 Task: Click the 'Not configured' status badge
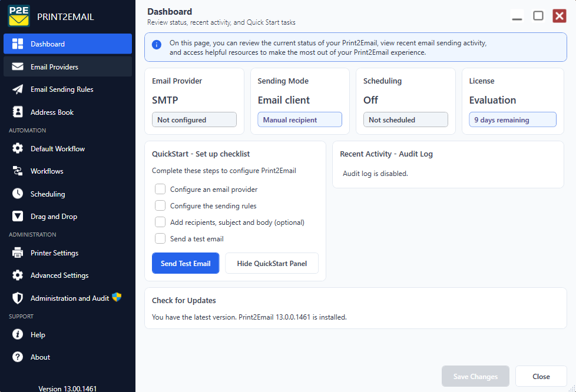tap(194, 119)
